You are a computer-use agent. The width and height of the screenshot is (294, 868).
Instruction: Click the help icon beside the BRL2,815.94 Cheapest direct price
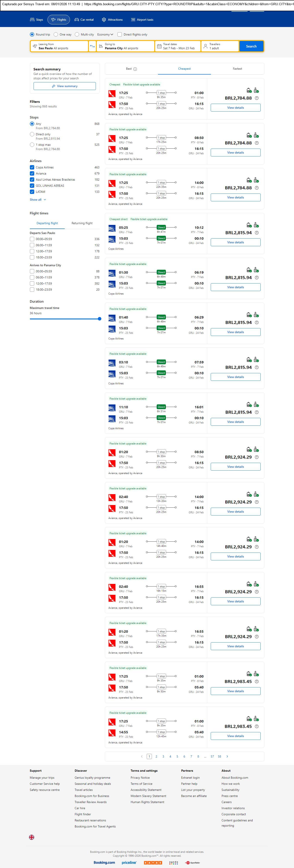pyautogui.click(x=257, y=233)
